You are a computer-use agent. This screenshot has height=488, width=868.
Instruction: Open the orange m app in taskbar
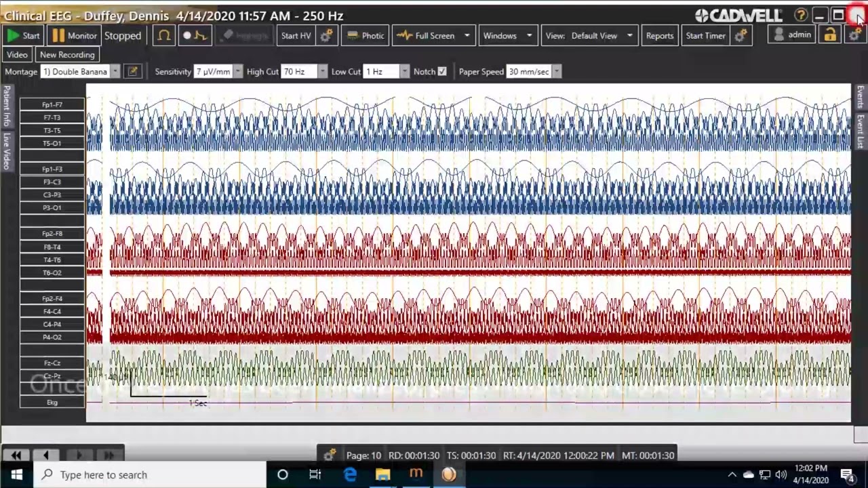[416, 474]
